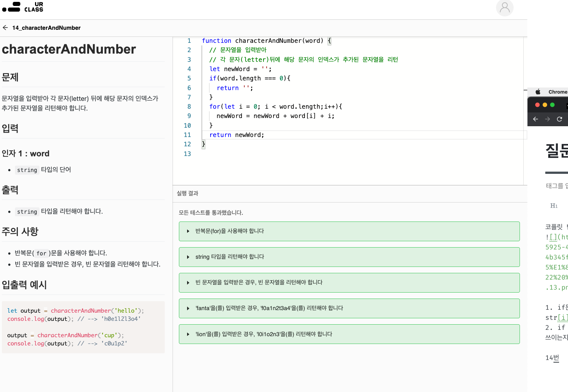This screenshot has height=392, width=568.
Task: Click the yellow minimize dot of Chrome window
Action: (545, 105)
